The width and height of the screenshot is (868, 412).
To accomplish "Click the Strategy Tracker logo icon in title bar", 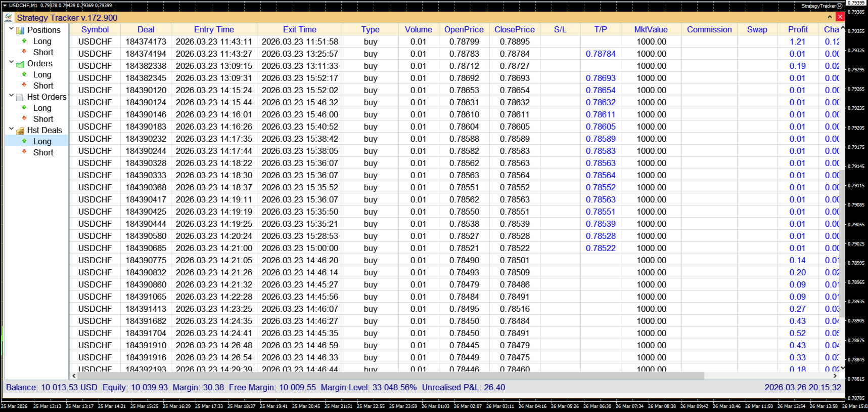I will coord(9,18).
